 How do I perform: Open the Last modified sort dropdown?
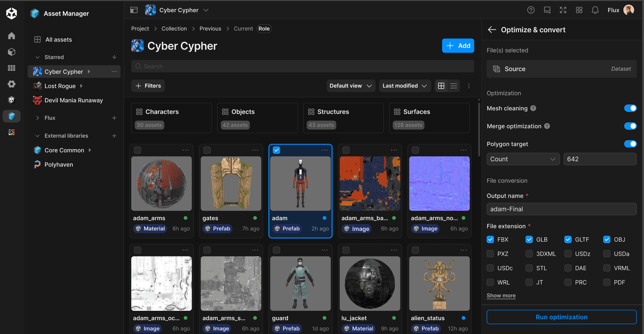[405, 86]
